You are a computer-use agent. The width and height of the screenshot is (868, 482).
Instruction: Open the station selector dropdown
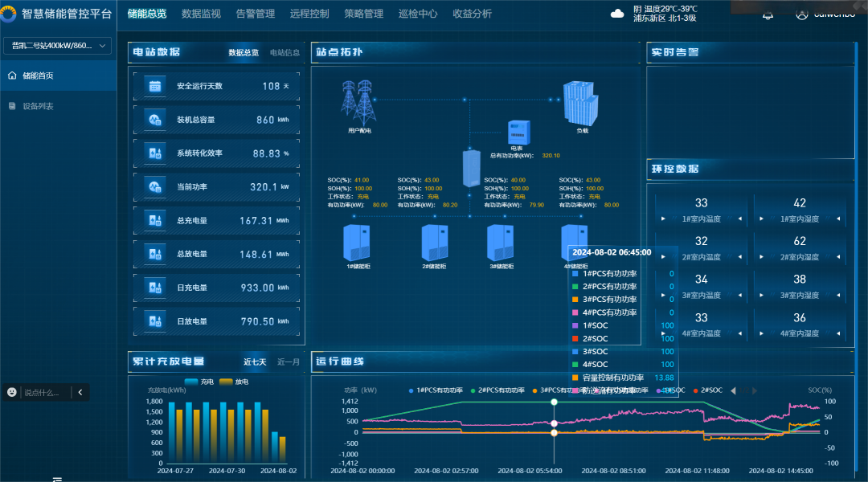tap(58, 46)
